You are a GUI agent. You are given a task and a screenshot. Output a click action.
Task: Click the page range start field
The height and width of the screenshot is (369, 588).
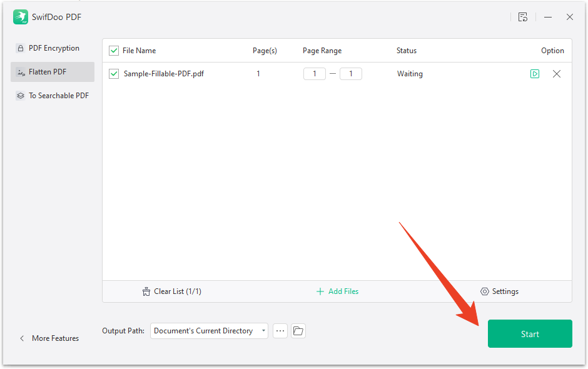click(x=314, y=74)
